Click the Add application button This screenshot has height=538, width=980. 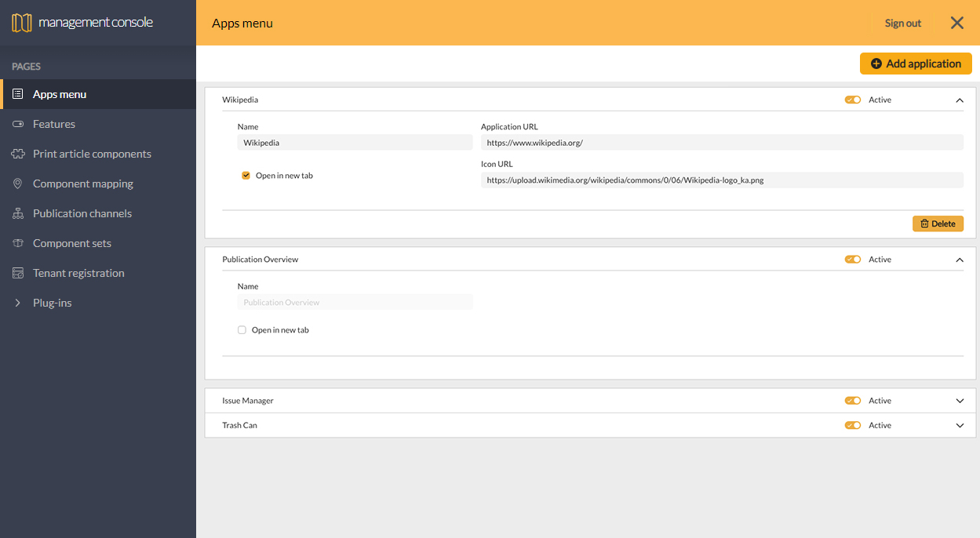click(916, 64)
